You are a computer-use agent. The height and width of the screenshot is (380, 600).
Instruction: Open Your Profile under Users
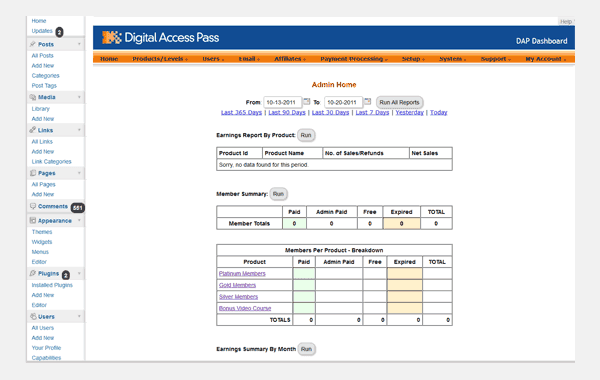46,348
